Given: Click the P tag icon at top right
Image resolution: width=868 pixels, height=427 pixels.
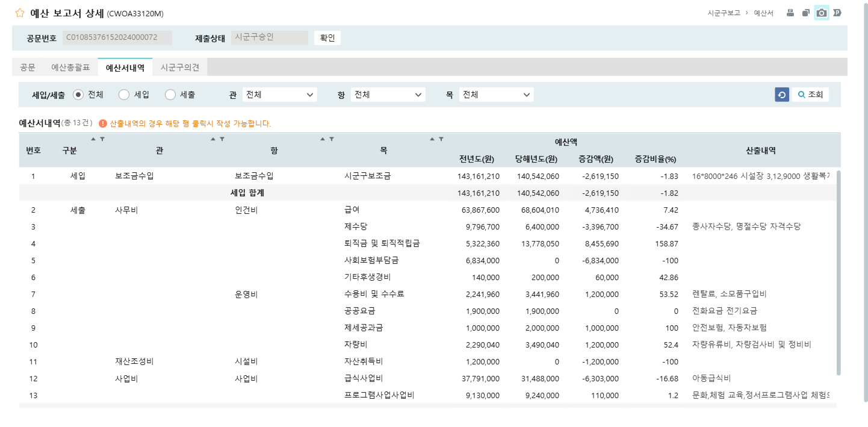Looking at the screenshot, I should (x=837, y=13).
